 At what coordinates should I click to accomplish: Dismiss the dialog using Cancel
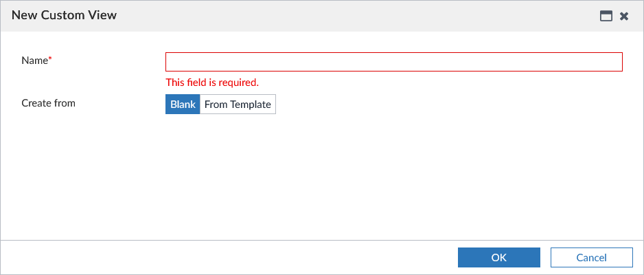(591, 258)
